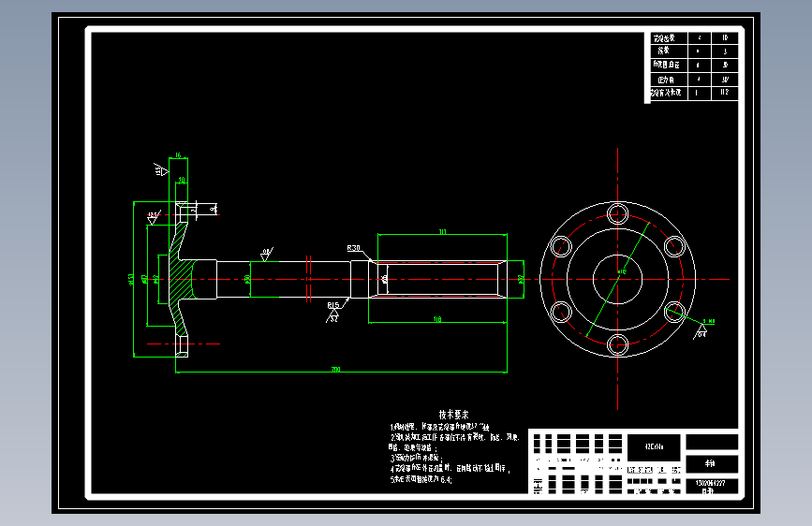Click the 1302061227 number in title block
812x526 pixels.
pos(712,483)
